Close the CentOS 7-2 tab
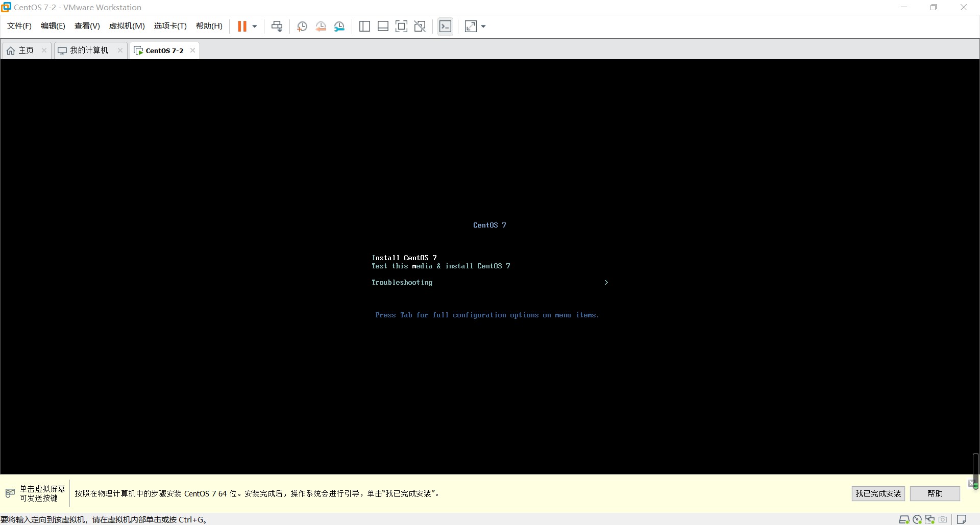This screenshot has height=525, width=980. pyautogui.click(x=192, y=50)
